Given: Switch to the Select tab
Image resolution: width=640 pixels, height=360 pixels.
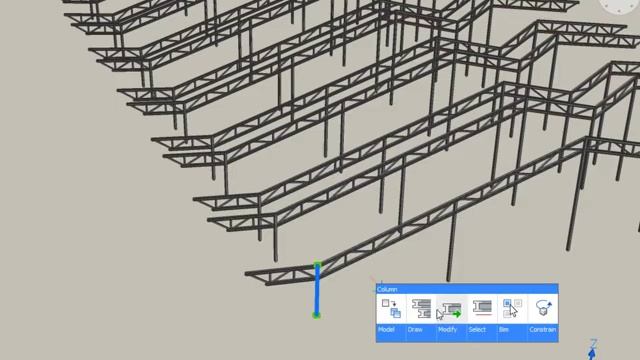Looking at the screenshot, I should [x=477, y=329].
